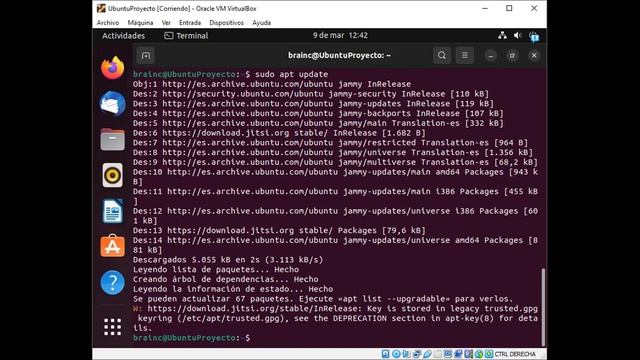
Task: Click the line 'Leyendo lista de paquetes... Hecho'
Action: pos(216,269)
